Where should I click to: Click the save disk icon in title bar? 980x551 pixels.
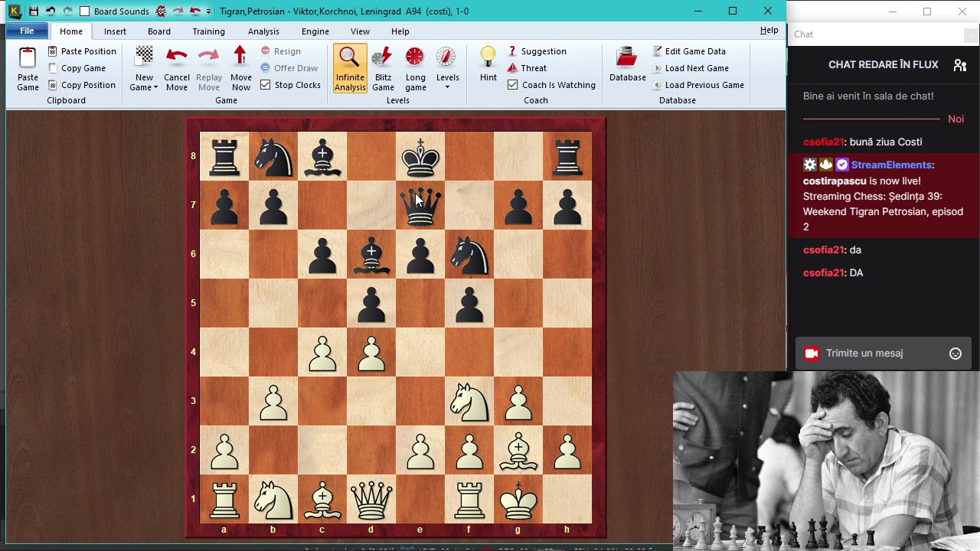coord(34,11)
